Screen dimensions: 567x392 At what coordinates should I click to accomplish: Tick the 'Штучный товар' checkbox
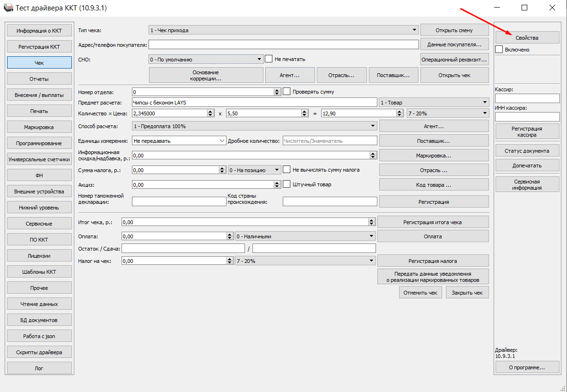pos(287,184)
